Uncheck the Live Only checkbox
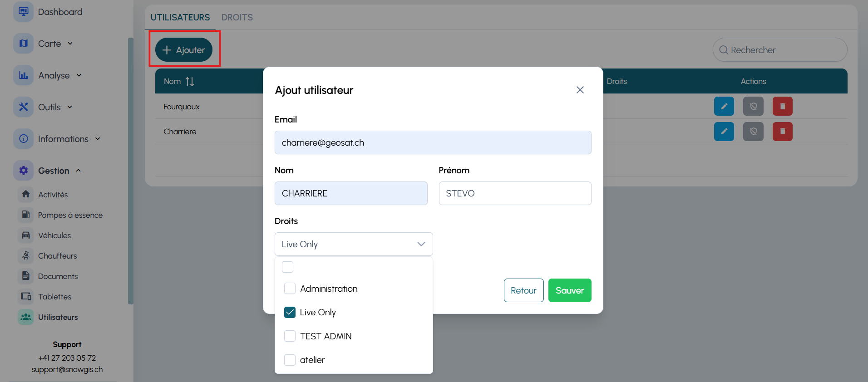The width and height of the screenshot is (868, 382). [290, 312]
